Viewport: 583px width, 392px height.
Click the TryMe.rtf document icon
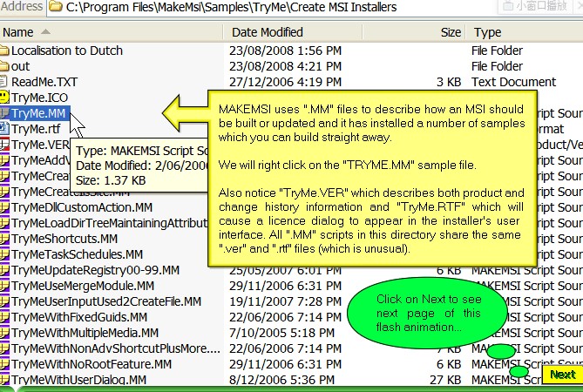pos(4,129)
